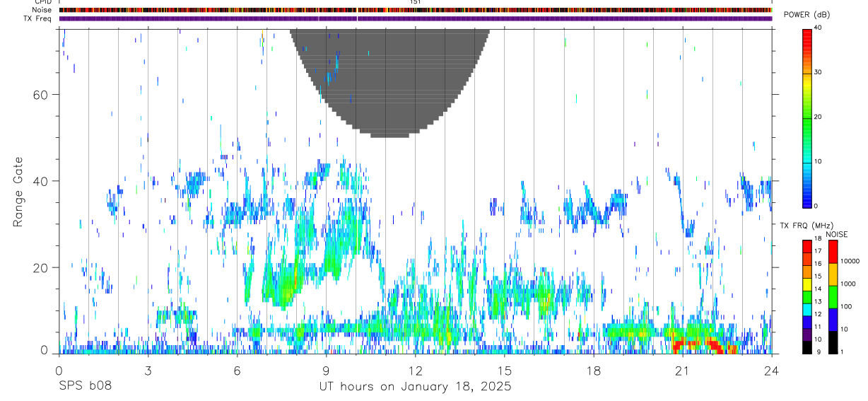Click 'UT hours on January 18, 2025' label

pos(415,387)
